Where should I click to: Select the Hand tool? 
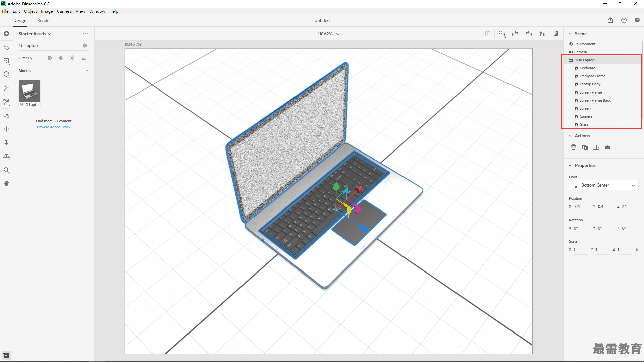click(x=6, y=183)
